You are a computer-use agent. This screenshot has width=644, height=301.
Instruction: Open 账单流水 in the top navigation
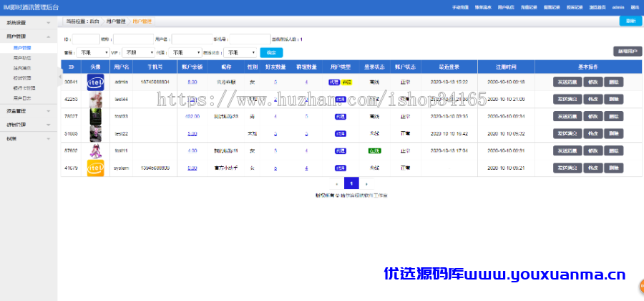tap(484, 7)
